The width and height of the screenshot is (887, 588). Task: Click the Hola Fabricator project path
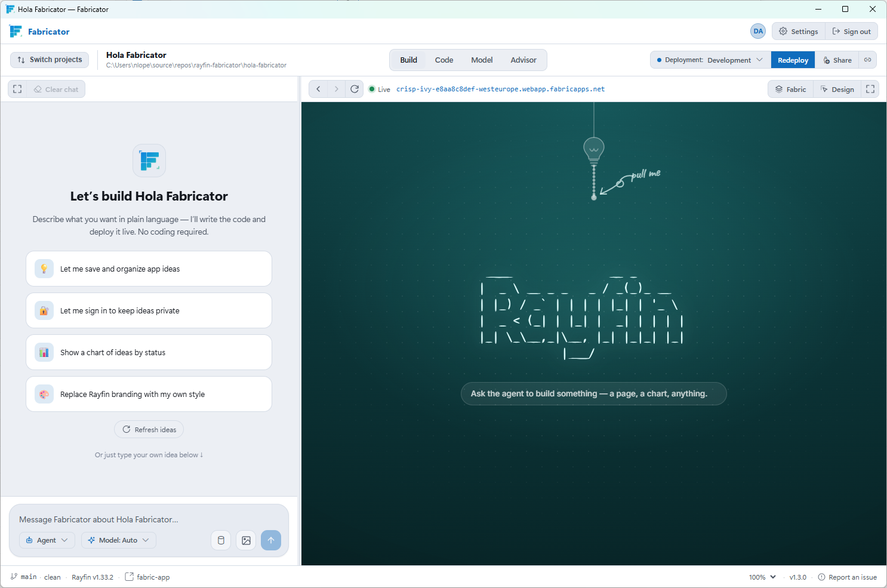pyautogui.click(x=196, y=66)
